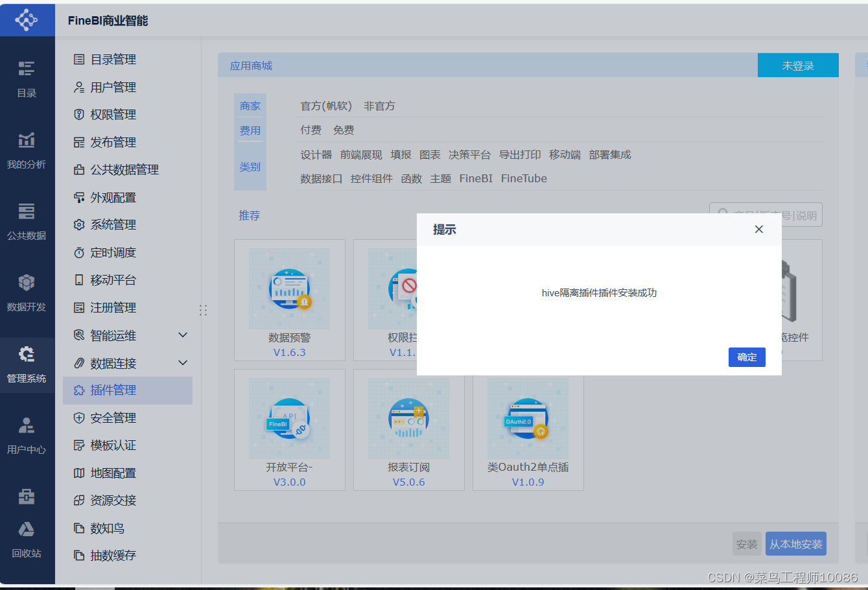Select 管理系统 in the left bar
Viewport: 868px width, 590px height.
click(27, 364)
